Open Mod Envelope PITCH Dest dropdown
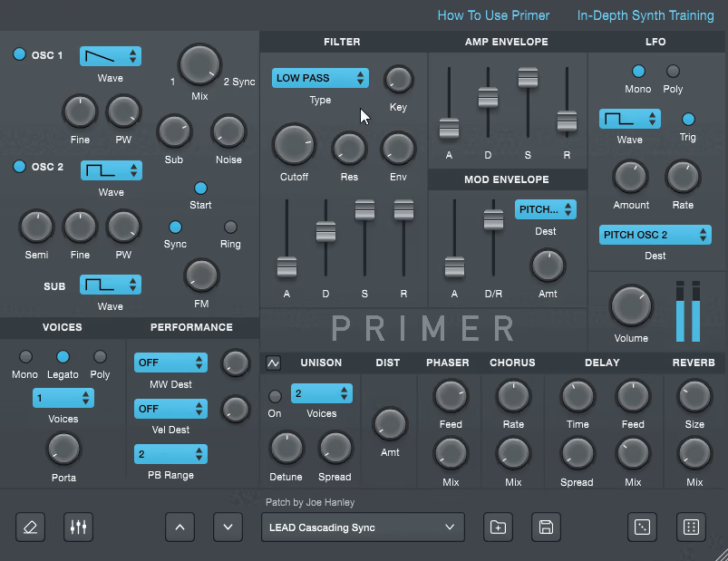 [546, 209]
